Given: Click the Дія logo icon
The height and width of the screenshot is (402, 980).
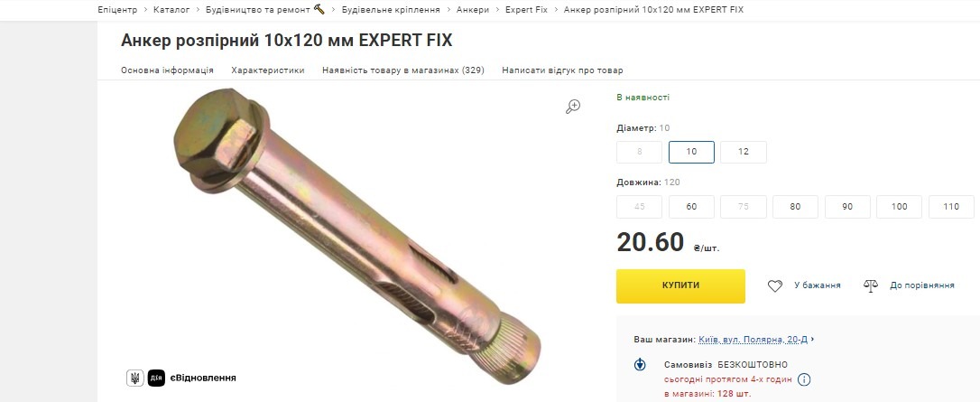Looking at the screenshot, I should coord(156,378).
